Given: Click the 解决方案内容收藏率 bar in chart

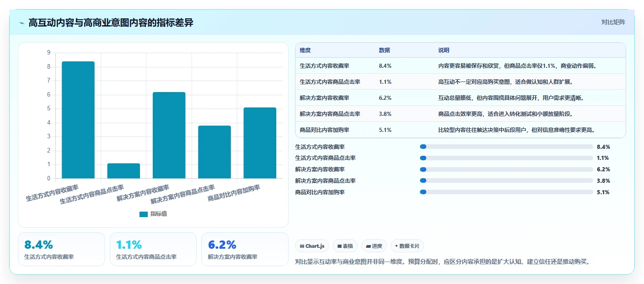Looking at the screenshot, I should click(x=169, y=135).
